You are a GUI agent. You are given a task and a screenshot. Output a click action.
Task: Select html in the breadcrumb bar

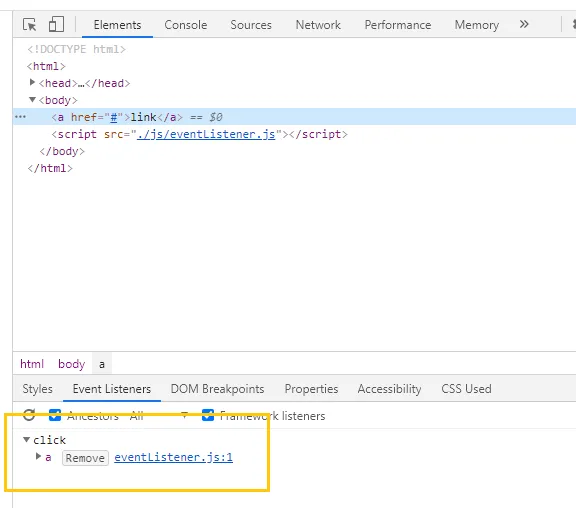coord(32,364)
